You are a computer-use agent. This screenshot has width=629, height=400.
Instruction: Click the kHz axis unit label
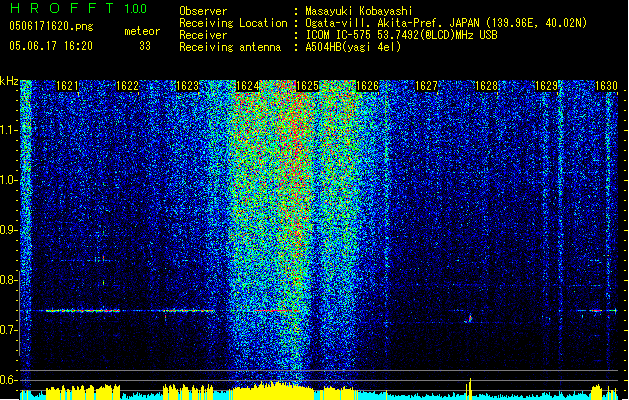[x=9, y=81]
